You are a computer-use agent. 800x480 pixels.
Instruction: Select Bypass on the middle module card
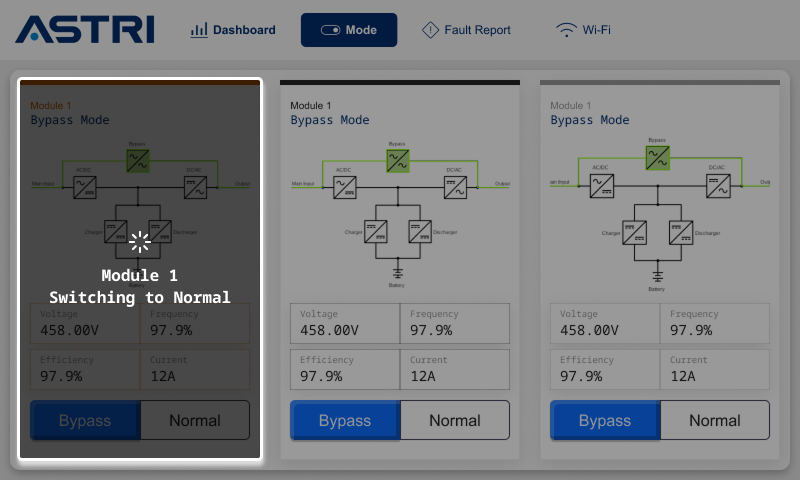tap(345, 420)
